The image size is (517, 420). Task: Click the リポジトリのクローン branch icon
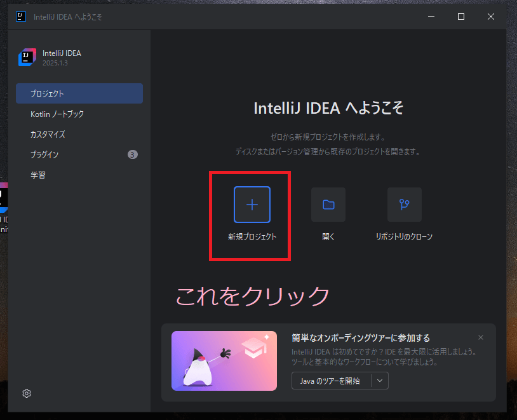(404, 205)
